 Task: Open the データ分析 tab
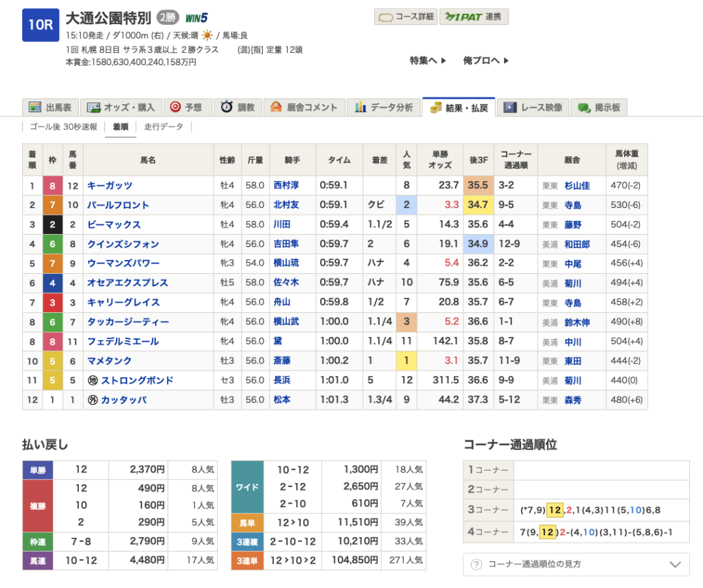pos(384,107)
